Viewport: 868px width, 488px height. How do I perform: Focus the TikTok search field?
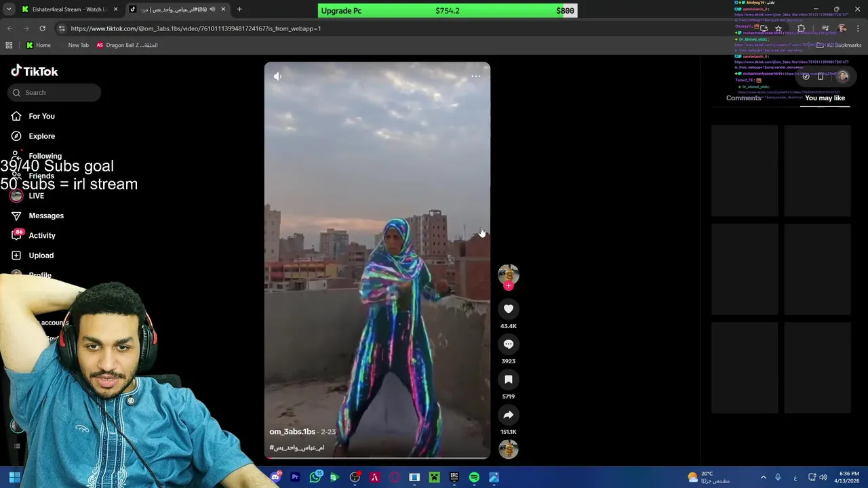pyautogui.click(x=54, y=92)
